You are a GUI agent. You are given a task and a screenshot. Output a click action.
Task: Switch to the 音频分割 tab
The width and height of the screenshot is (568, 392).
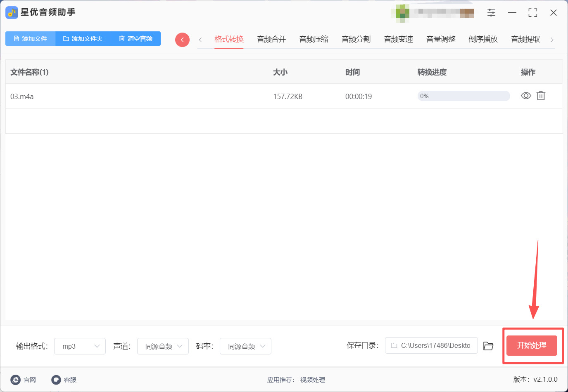356,39
